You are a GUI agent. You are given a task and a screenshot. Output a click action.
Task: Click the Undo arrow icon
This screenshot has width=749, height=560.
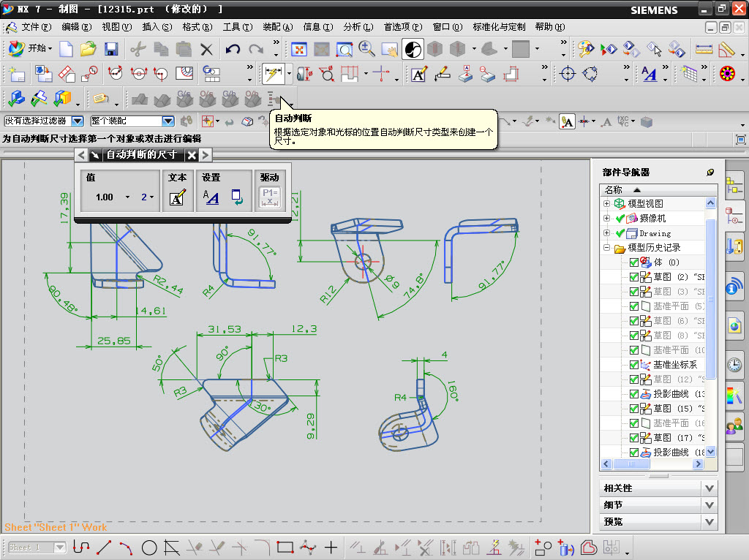coord(233,49)
